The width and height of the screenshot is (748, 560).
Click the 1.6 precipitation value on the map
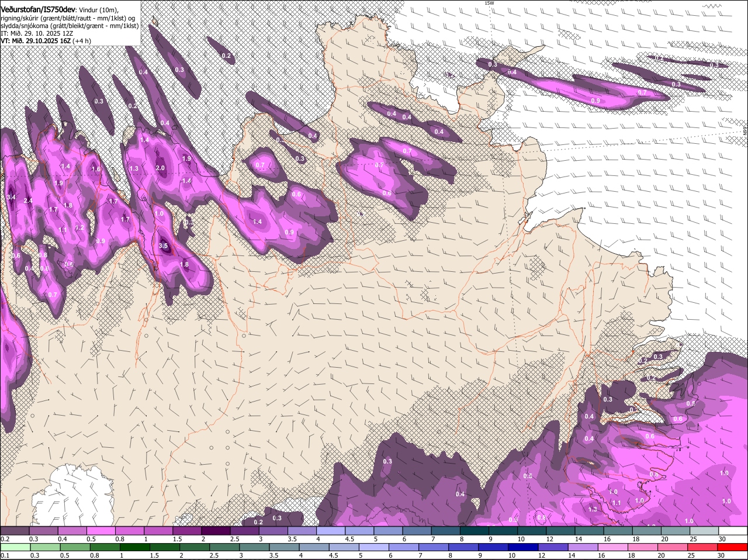click(96, 169)
